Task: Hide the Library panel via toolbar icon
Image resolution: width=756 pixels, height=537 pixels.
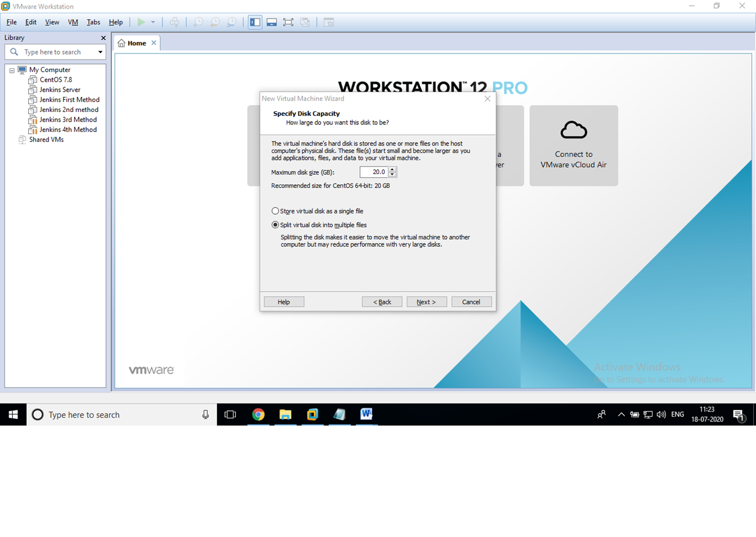Action: coord(255,22)
